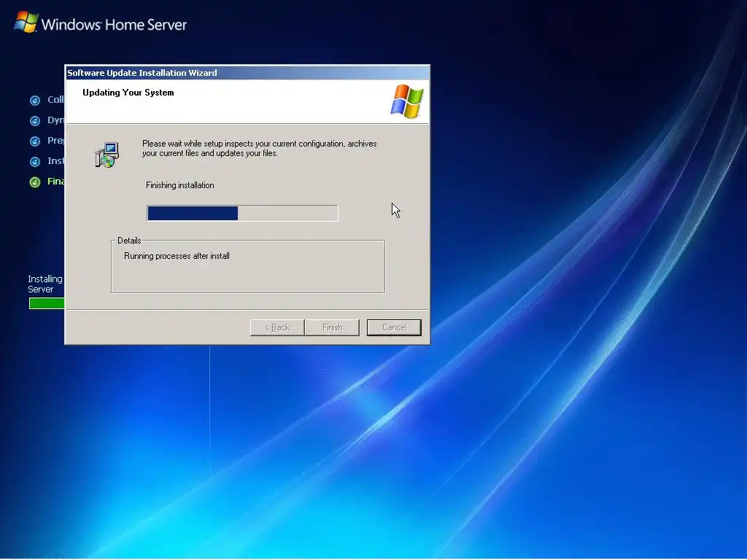747x560 pixels.
Task: Click the 'Installing Server' label text
Action: tap(44, 284)
